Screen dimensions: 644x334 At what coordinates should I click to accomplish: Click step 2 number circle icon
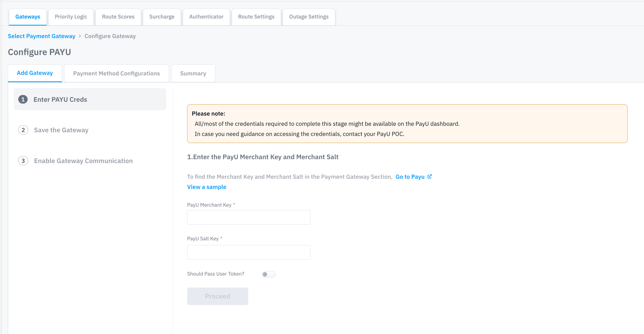coord(23,130)
